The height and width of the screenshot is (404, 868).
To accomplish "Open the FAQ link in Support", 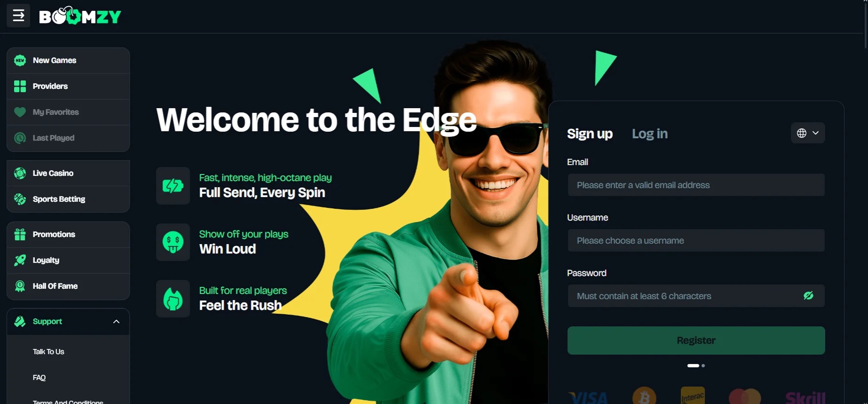I will pos(39,378).
